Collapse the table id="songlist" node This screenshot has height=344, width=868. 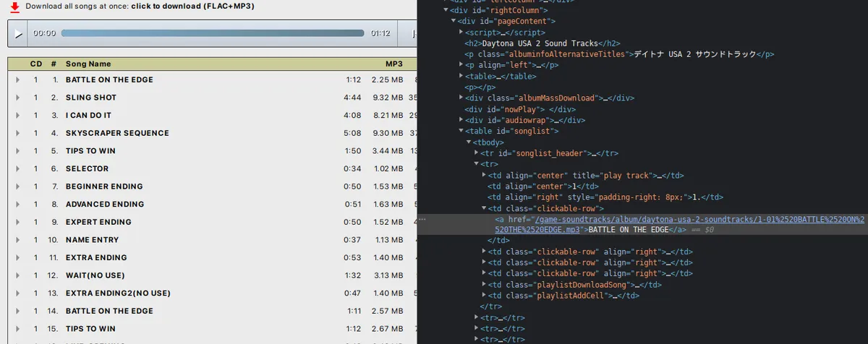[x=461, y=131]
